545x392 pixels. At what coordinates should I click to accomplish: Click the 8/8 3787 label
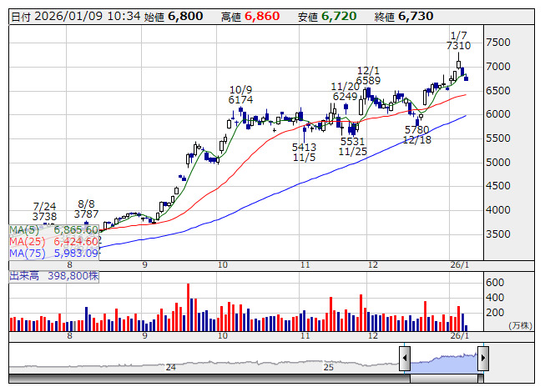86,209
